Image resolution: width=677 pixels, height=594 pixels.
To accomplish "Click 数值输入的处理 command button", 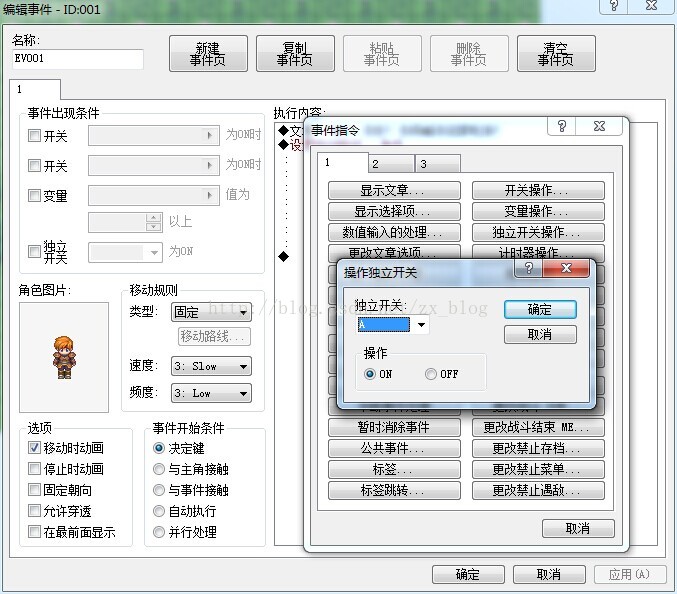I will 394,233.
